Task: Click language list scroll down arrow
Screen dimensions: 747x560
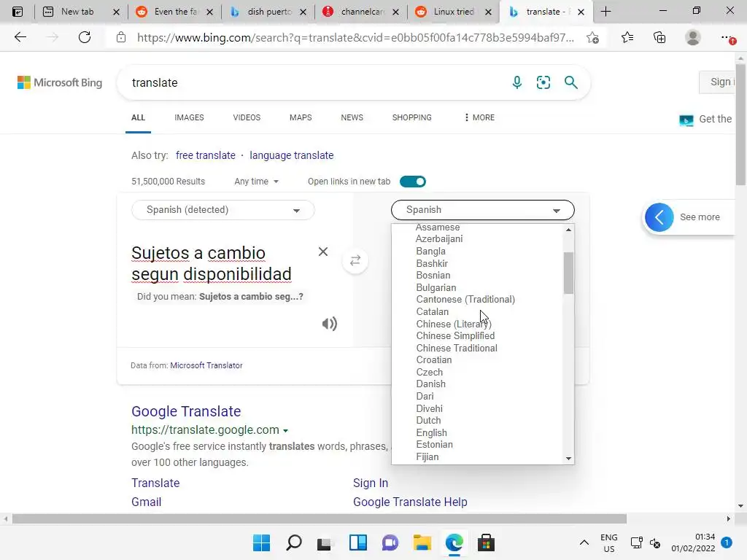Action: [568, 459]
